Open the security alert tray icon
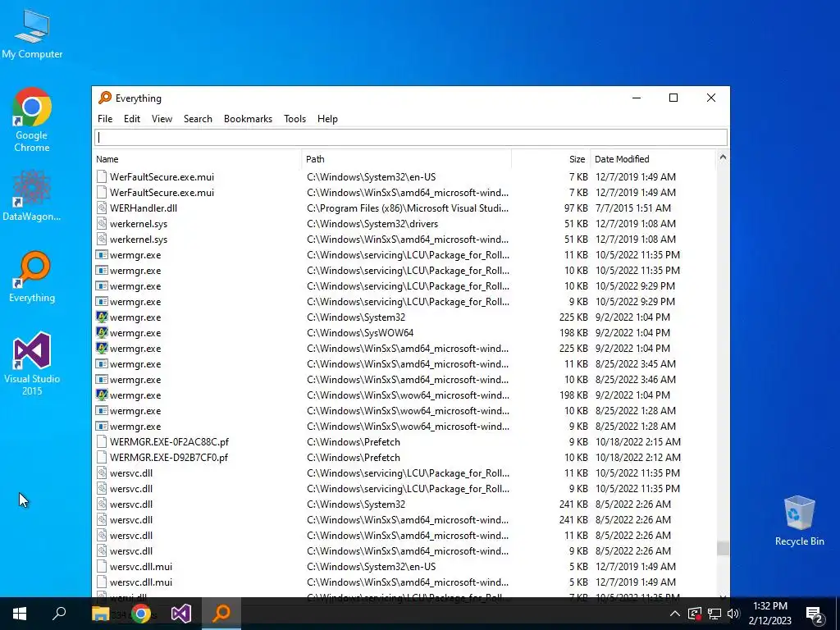This screenshot has height=630, width=840. [x=695, y=614]
